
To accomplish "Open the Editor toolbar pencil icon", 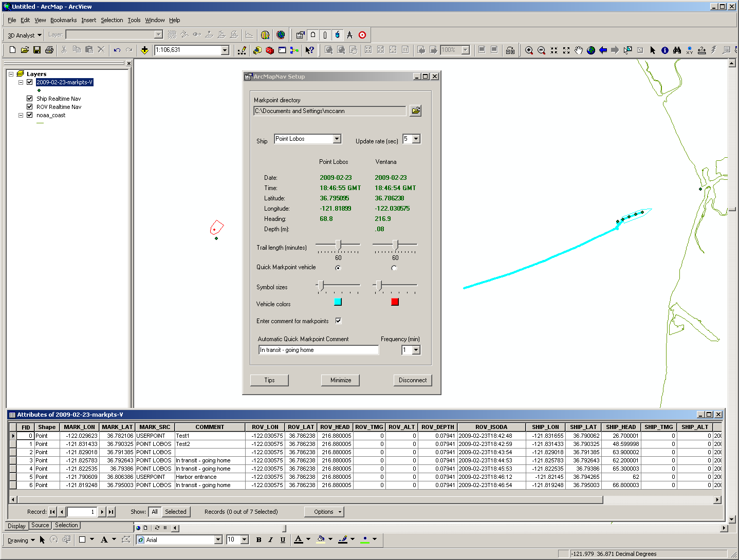I will pyautogui.click(x=242, y=50).
